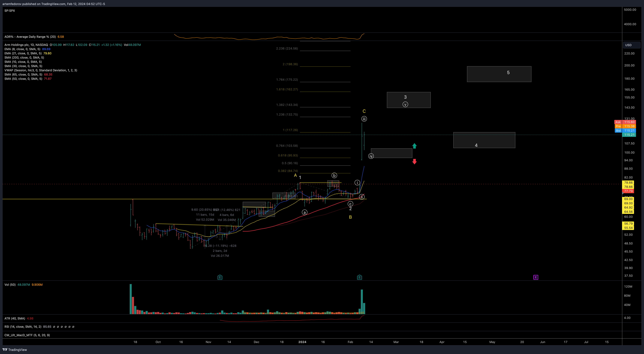This screenshot has width=644, height=354.
Task: Click the Bid 115.21 price label
Action: [625, 131]
